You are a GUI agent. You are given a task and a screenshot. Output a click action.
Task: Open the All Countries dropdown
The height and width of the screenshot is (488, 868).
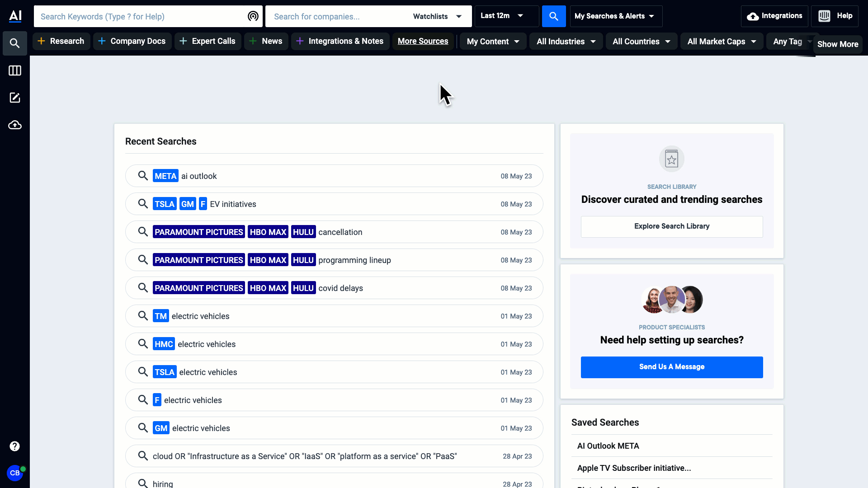point(642,42)
